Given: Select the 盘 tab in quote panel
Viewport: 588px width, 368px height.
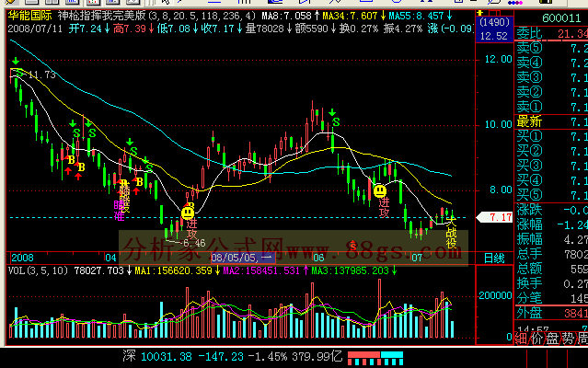Looking at the screenshot, I should [552, 339].
